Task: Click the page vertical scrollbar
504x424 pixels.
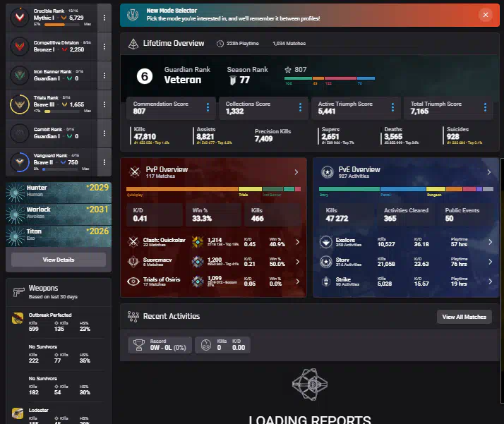Action: click(x=503, y=280)
